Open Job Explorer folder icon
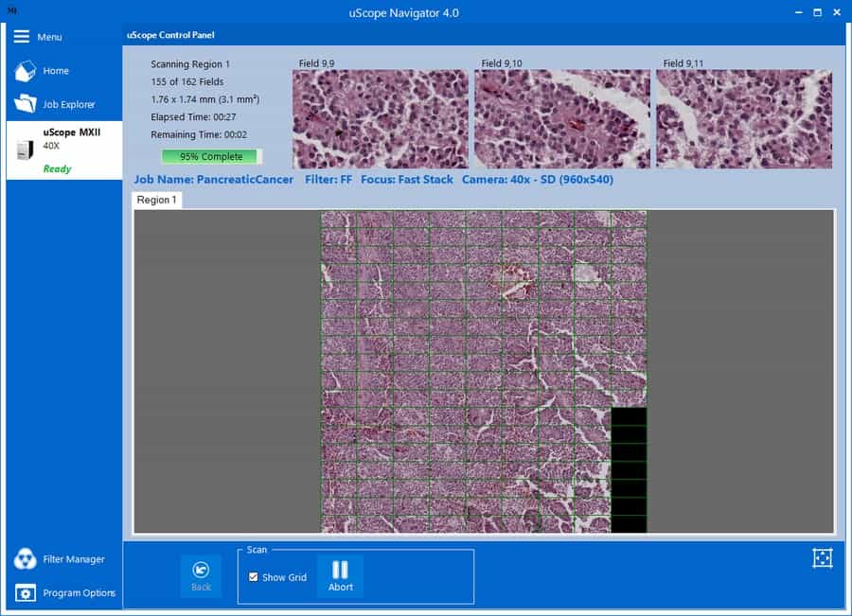852x616 pixels. pos(26,104)
